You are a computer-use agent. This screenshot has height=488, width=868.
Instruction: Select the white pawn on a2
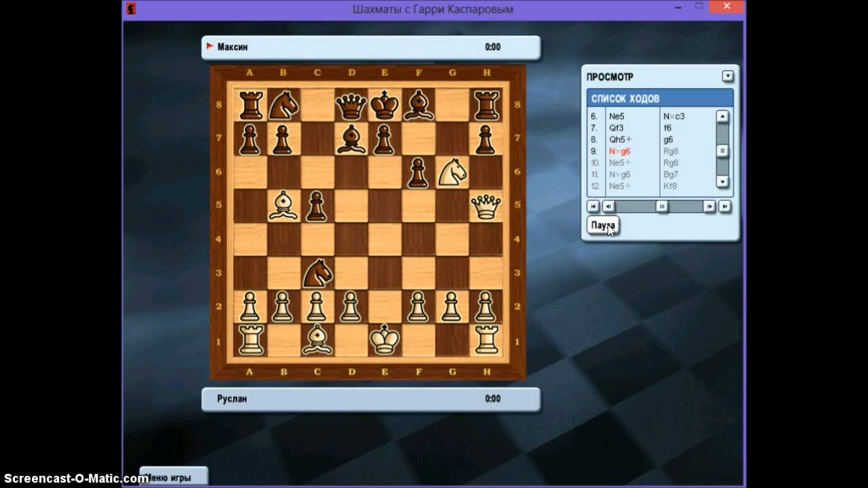point(250,307)
